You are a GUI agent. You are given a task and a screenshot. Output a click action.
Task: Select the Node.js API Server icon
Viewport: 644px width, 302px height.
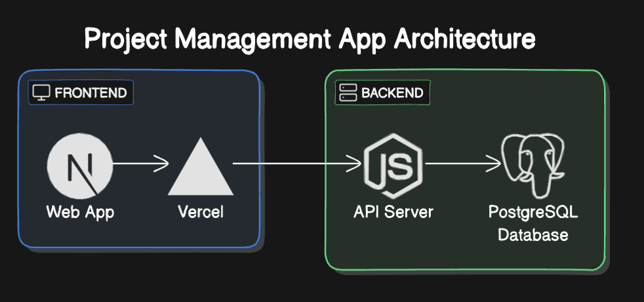393,165
